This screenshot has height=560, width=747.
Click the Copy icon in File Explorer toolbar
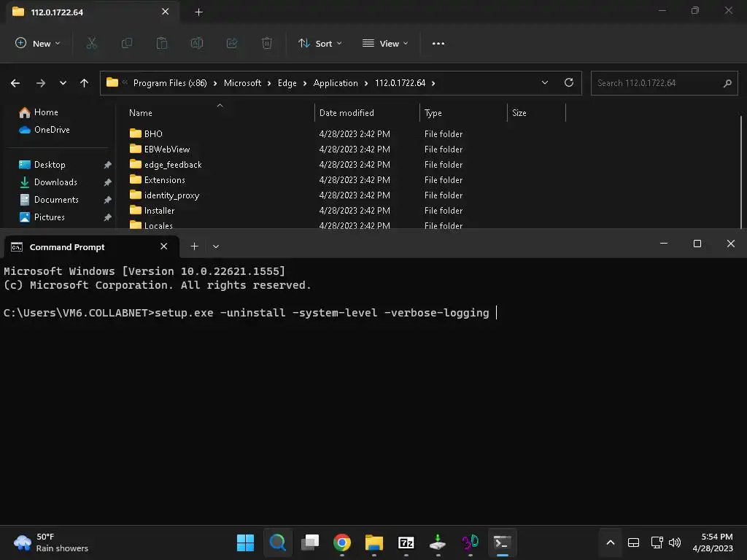click(x=127, y=43)
